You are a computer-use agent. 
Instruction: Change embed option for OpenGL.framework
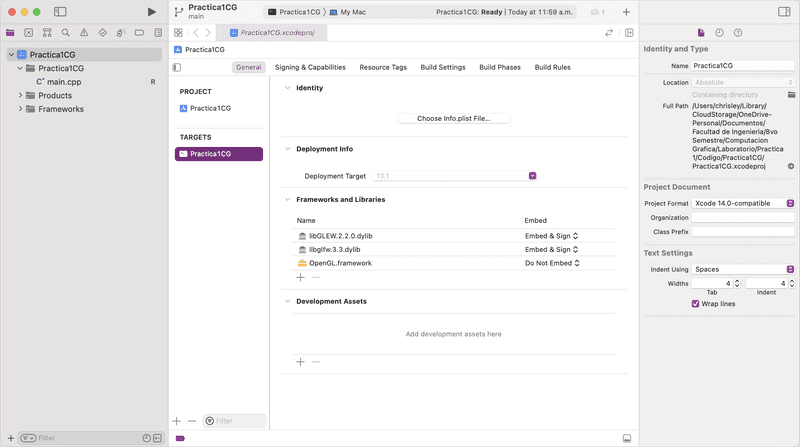click(553, 263)
